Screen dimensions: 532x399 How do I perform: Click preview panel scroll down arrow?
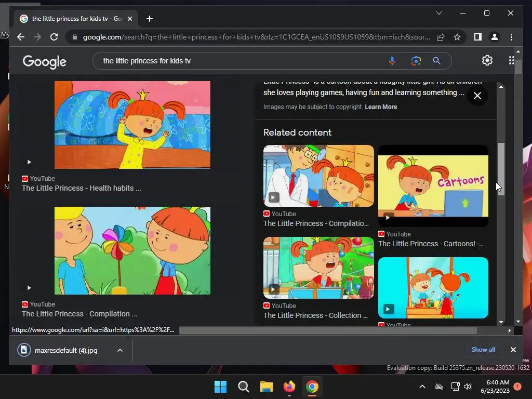pos(501,322)
